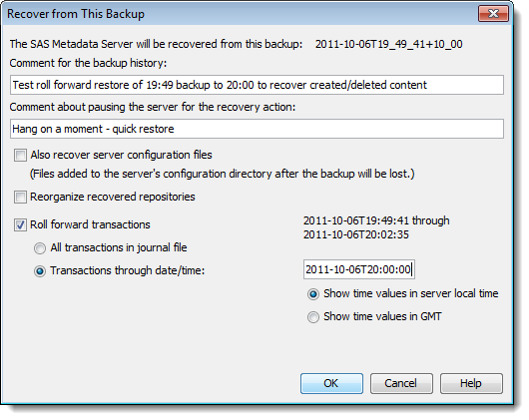Select Show time values in server local time
529x420 pixels.
313,294
